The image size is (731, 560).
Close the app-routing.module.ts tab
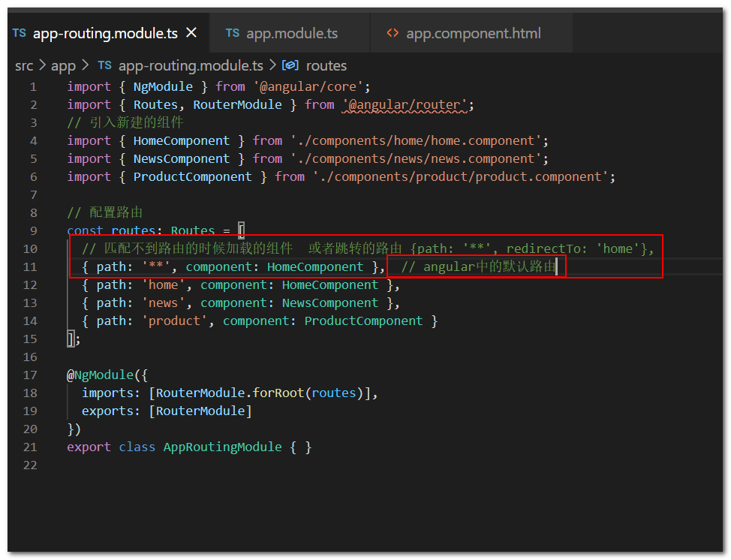point(191,33)
